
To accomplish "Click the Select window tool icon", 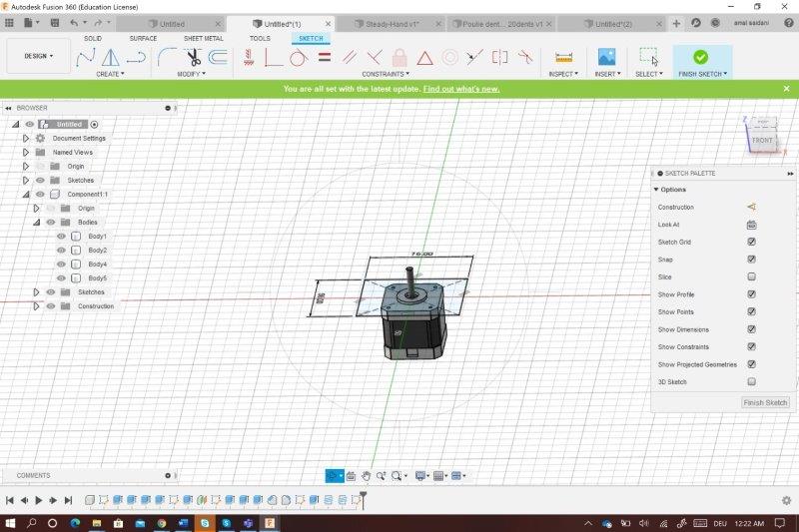I will (x=648, y=57).
